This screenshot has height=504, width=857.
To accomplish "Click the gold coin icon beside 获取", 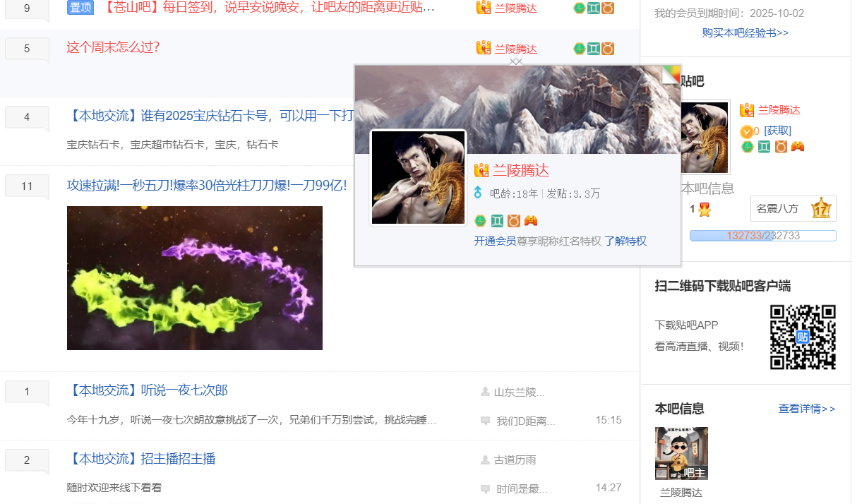I will tap(746, 131).
